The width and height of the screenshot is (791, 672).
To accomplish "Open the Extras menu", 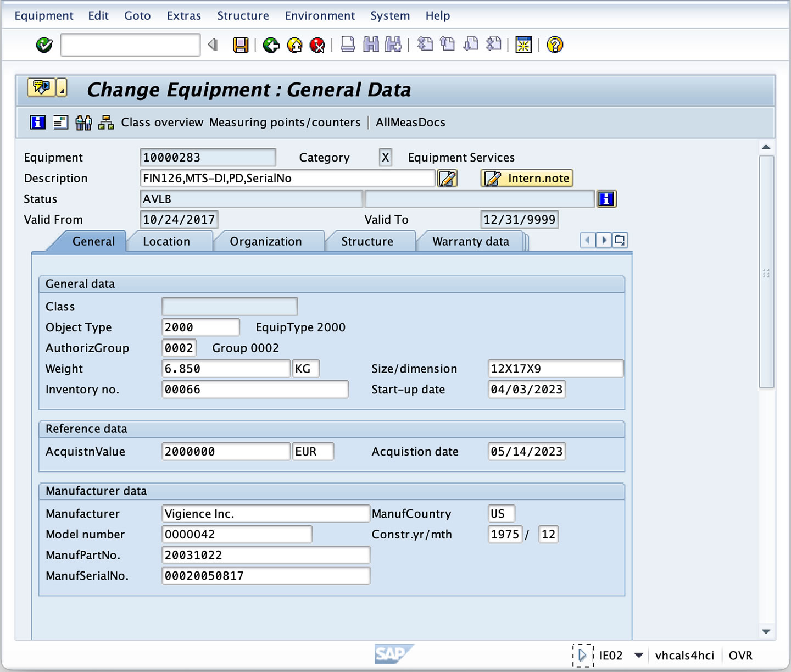I will 183,15.
